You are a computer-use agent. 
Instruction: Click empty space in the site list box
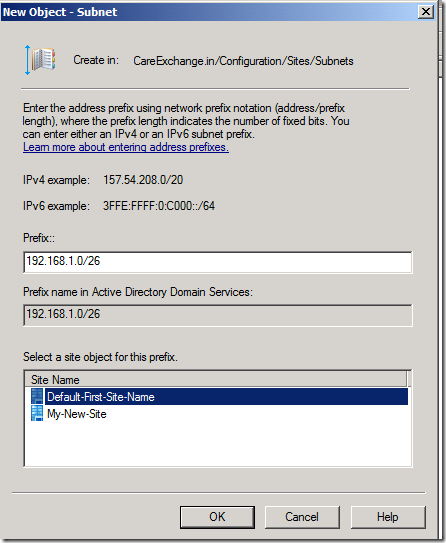218,445
